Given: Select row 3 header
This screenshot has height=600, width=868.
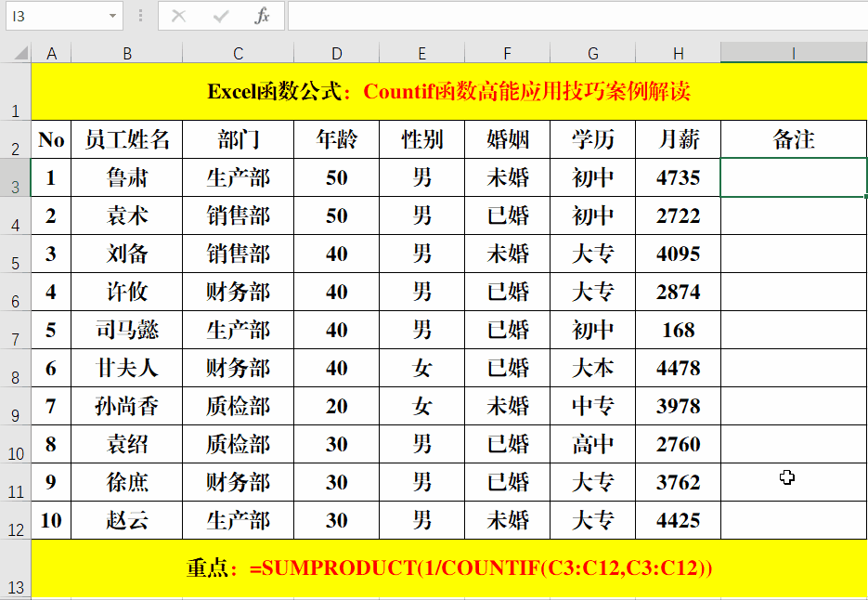Looking at the screenshot, I should point(16,177).
